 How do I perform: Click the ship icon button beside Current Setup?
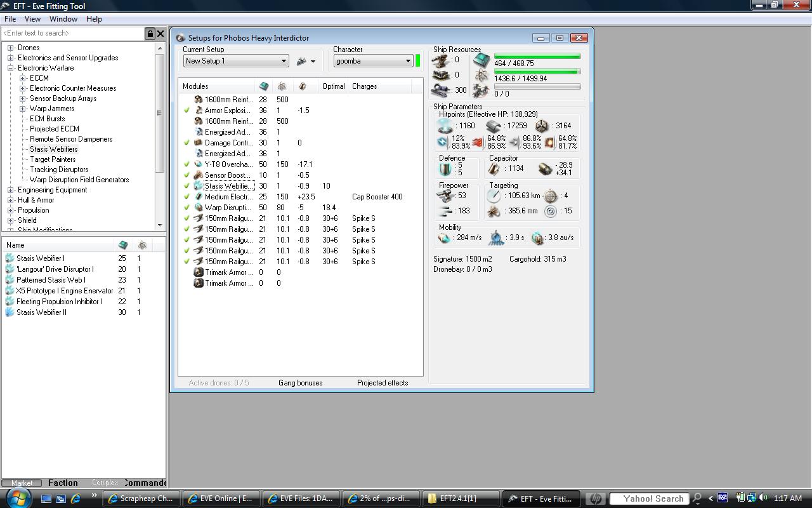tap(301, 61)
